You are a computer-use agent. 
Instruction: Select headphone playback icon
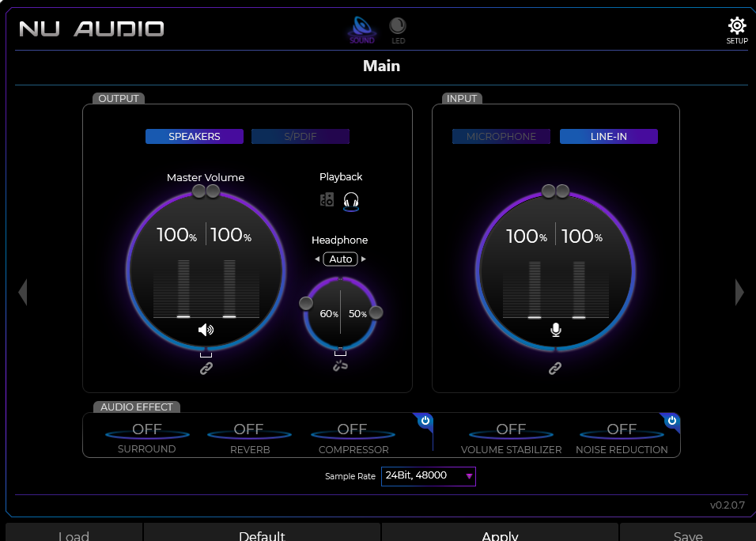click(x=351, y=201)
